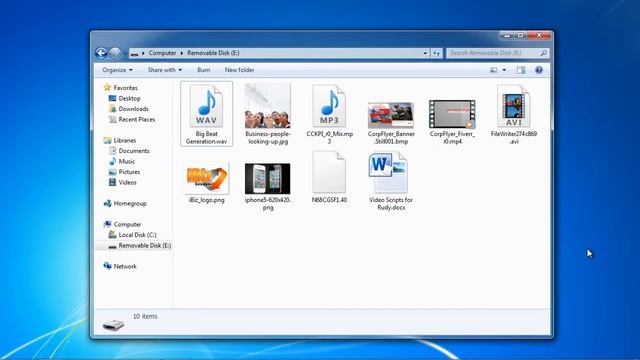Maximize the Explorer window
The image size is (640, 360).
click(520, 36)
